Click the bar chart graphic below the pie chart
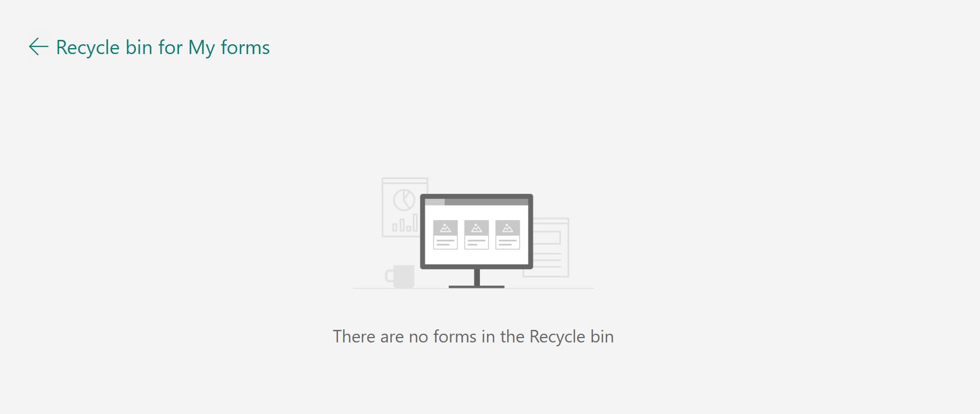 (x=405, y=223)
